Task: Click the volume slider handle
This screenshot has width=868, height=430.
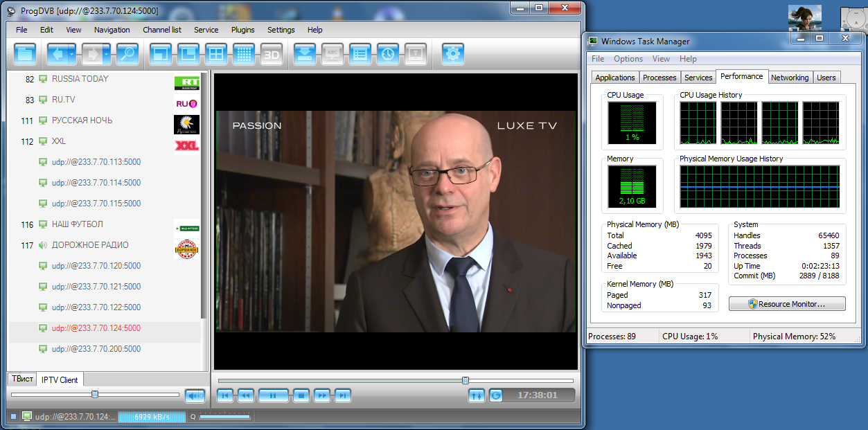Action: [95, 394]
